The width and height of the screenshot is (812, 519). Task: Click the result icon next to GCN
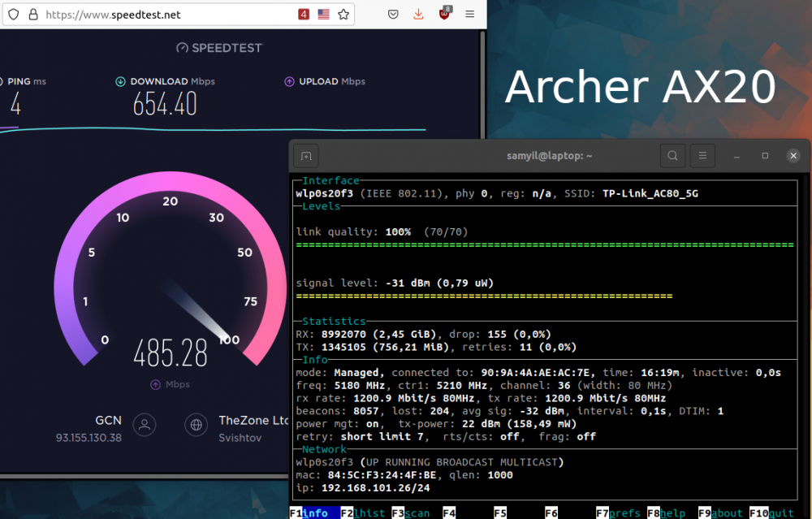point(144,425)
